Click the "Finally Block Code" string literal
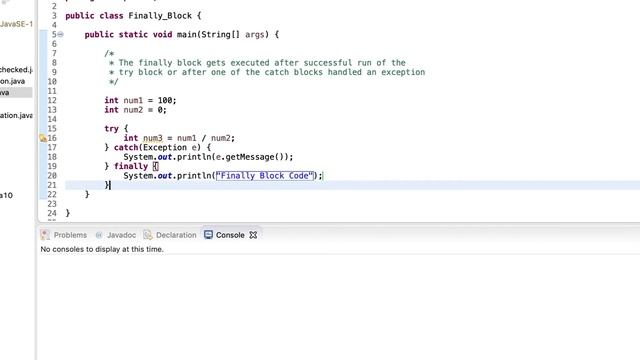Screen dimensions: 640x360 coord(264,176)
